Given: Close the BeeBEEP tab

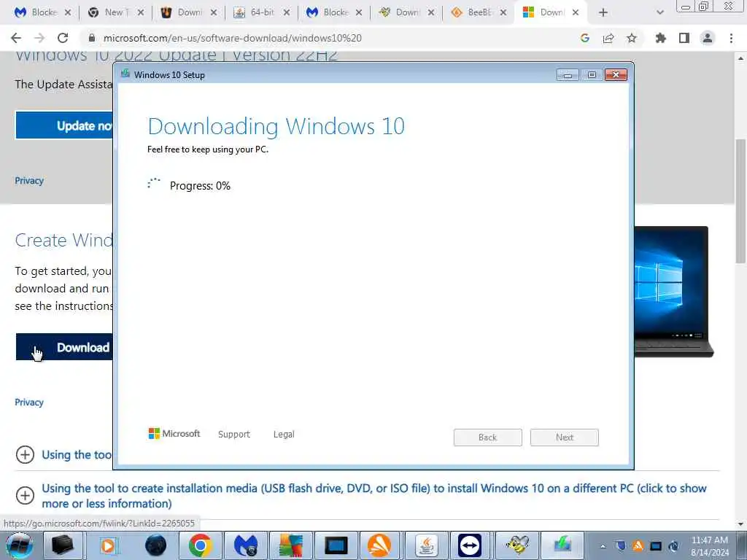Looking at the screenshot, I should coord(503,12).
